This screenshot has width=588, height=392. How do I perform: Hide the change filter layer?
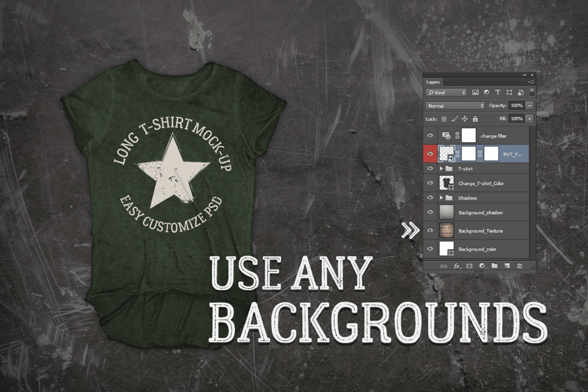tap(430, 135)
